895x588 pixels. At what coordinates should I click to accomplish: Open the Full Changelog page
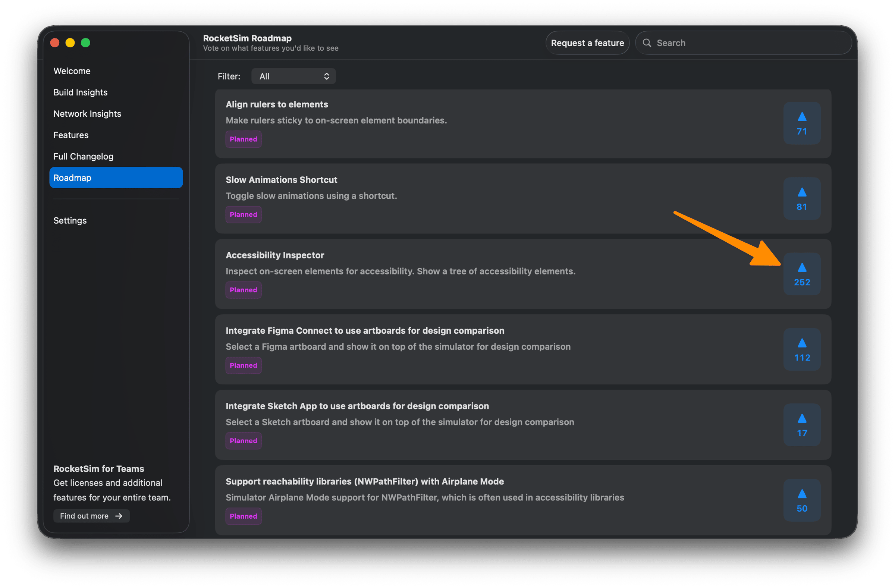pyautogui.click(x=84, y=156)
